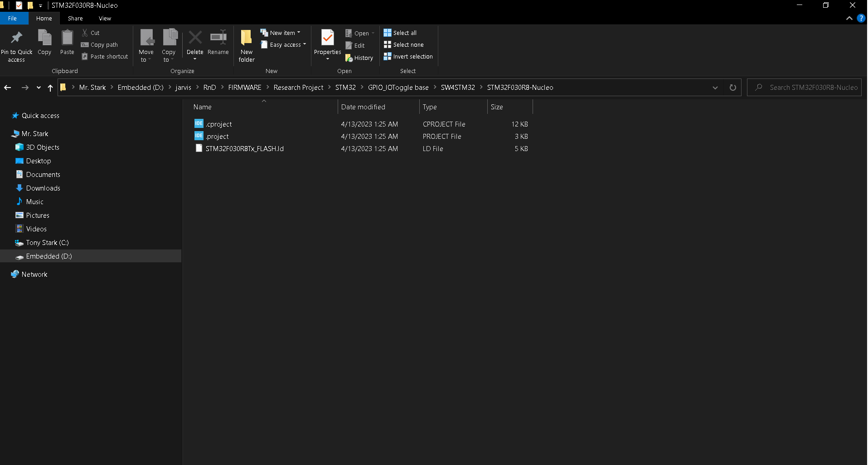
Task: Click Paste shortcut option
Action: pyautogui.click(x=105, y=56)
